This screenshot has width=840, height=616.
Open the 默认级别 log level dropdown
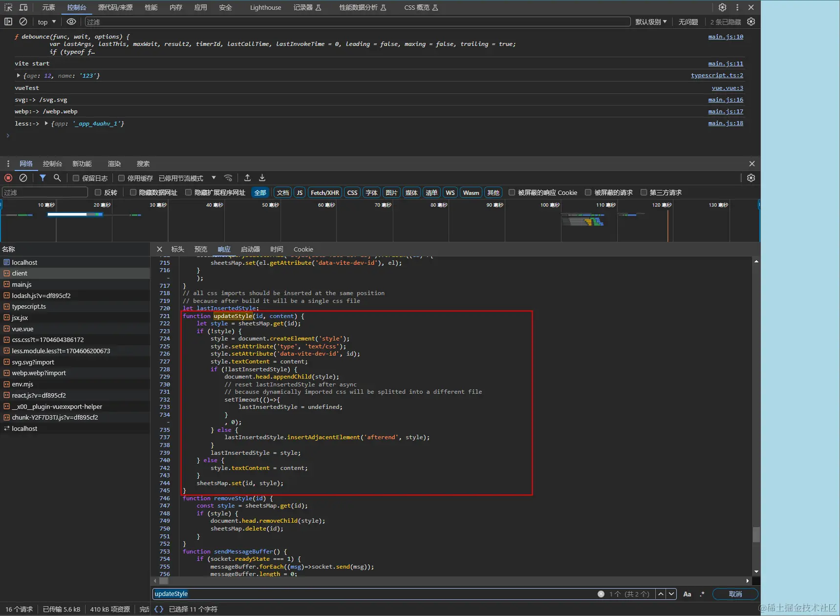(x=650, y=22)
